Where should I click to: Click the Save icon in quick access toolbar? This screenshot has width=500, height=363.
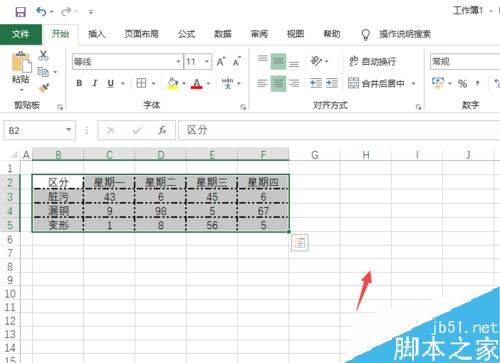point(20,12)
